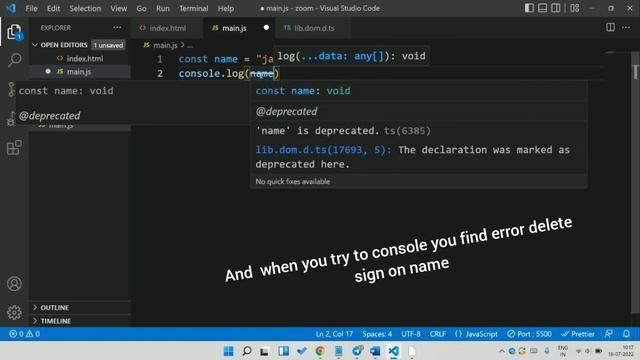Open Chrome from the taskbar
The width and height of the screenshot is (640, 360).
[x=320, y=351]
